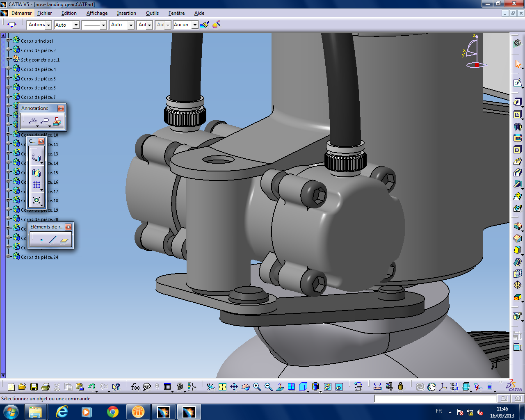Click the Save icon in bottom toolbar
Viewport: 525px width, 420px height.
tap(34, 387)
